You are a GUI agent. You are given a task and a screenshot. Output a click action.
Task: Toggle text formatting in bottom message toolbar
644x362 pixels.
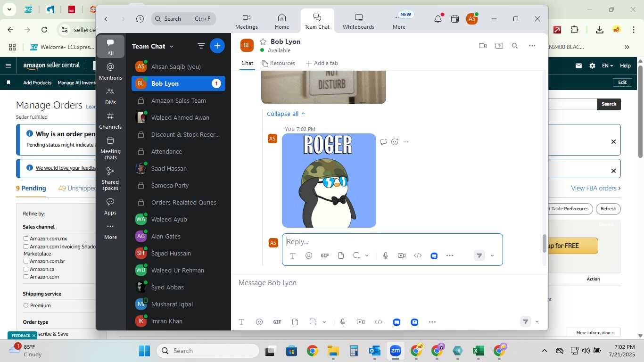(x=241, y=322)
